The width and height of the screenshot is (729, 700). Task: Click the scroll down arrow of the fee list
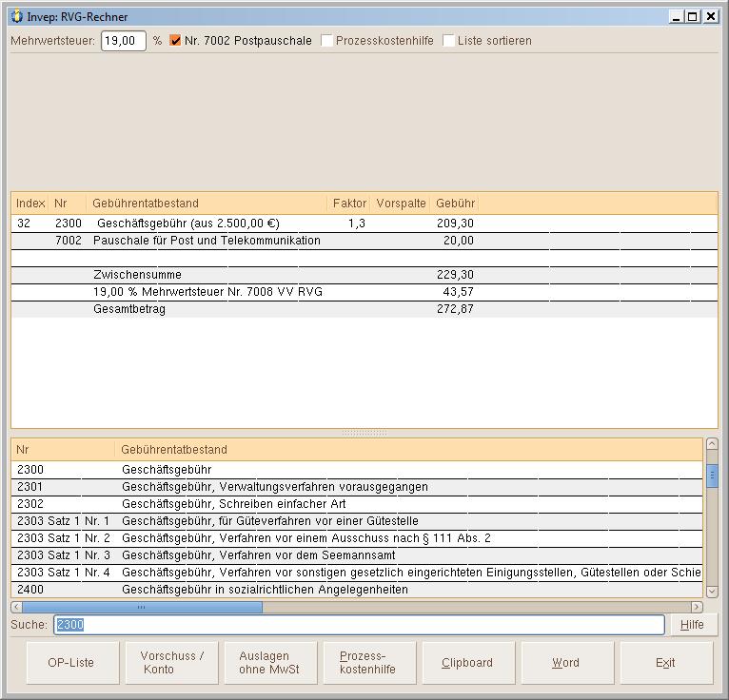[712, 592]
